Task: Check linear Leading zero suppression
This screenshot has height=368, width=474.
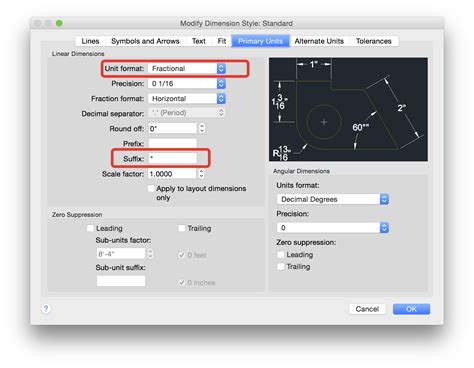Action: click(90, 228)
